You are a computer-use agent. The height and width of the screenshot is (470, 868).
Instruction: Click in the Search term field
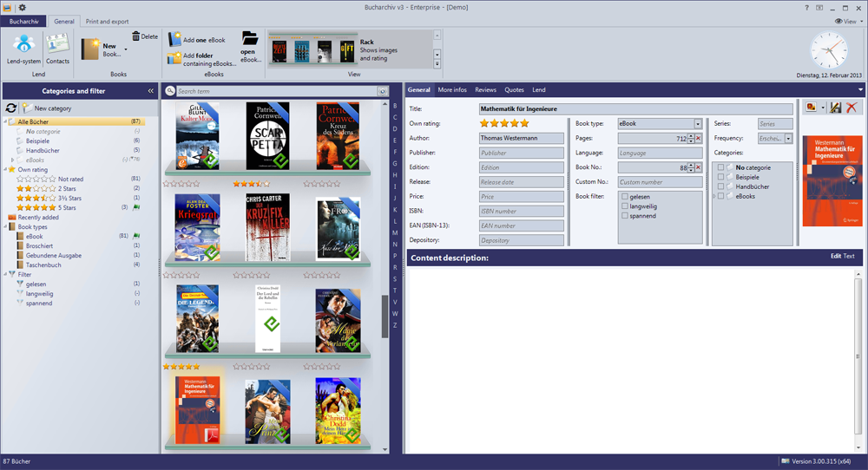[277, 91]
